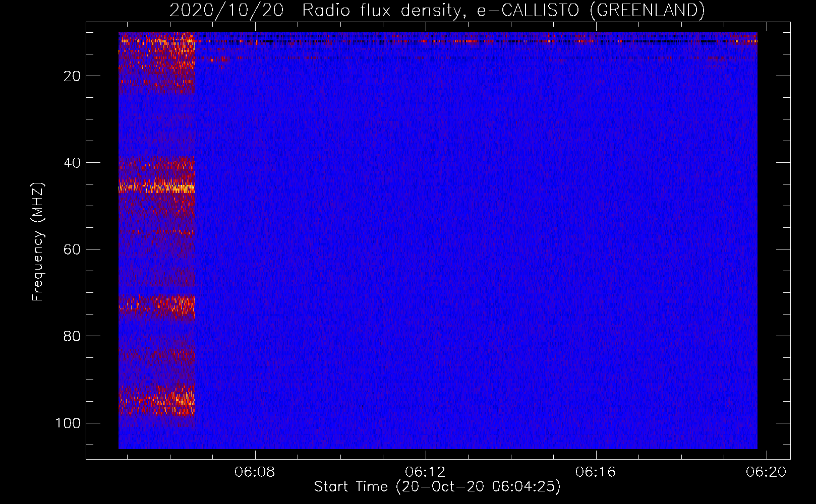Click the 06:20 time tick label

[767, 472]
